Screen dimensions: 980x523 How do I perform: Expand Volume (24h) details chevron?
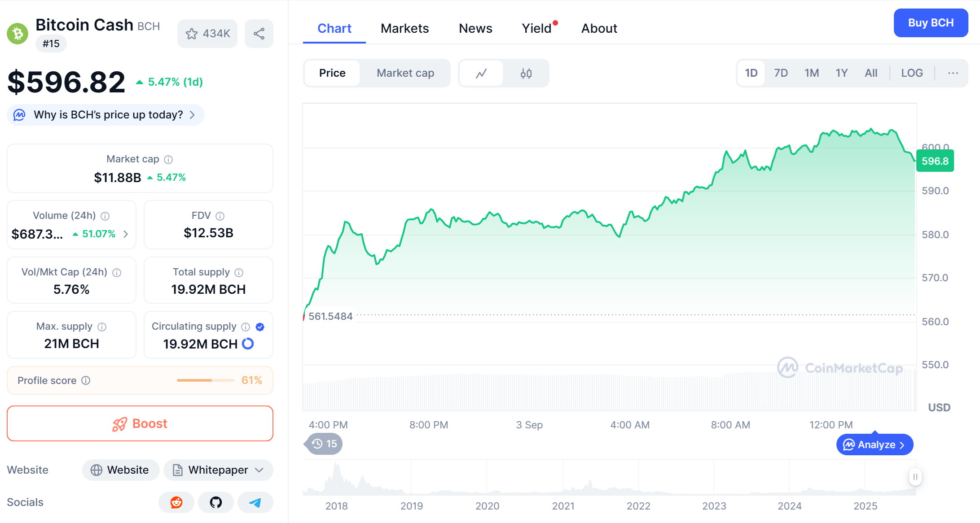126,234
